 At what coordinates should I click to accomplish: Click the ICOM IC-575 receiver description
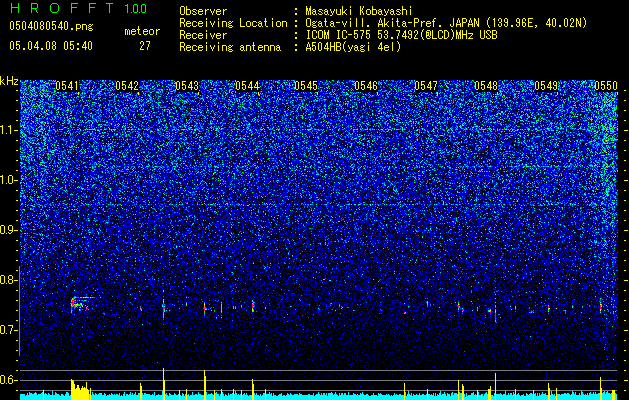401,35
